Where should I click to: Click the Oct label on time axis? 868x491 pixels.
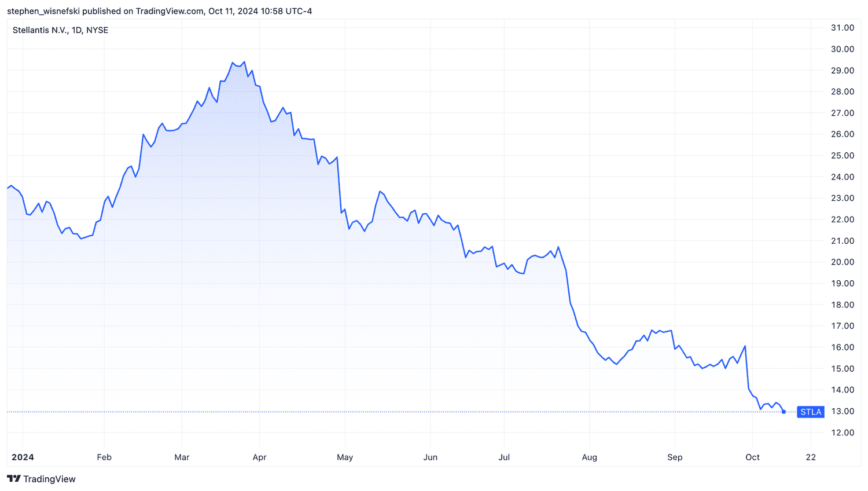(752, 457)
